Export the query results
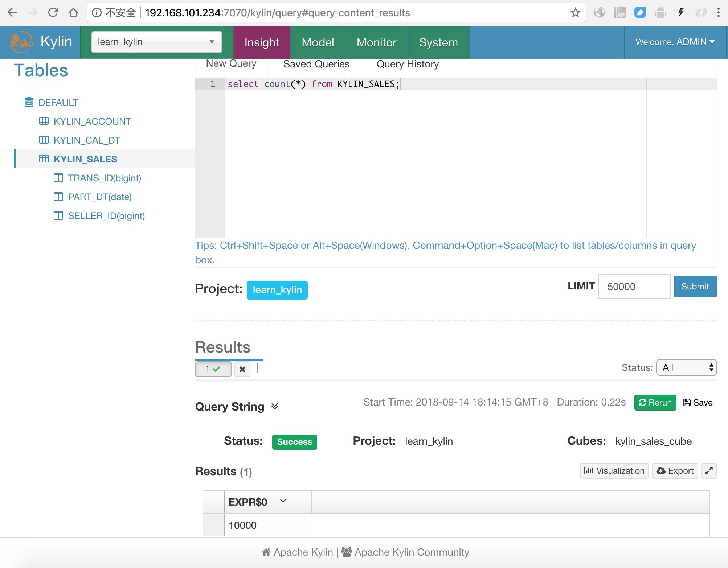 pyautogui.click(x=675, y=471)
